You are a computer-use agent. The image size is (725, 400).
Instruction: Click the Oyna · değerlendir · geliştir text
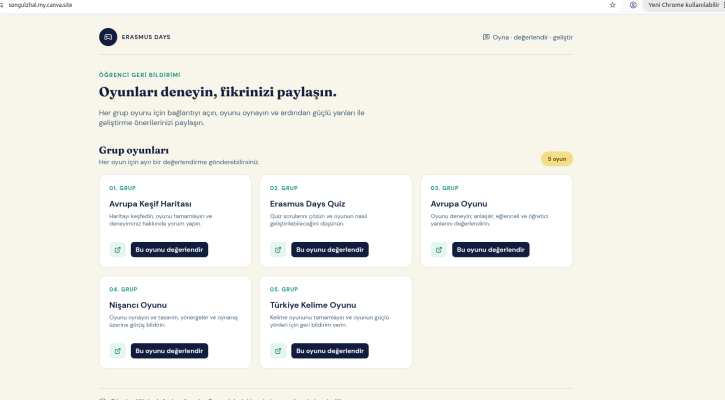point(533,37)
